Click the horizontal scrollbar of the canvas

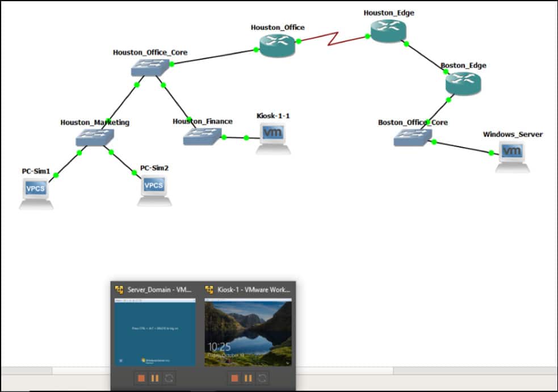(x=345, y=371)
